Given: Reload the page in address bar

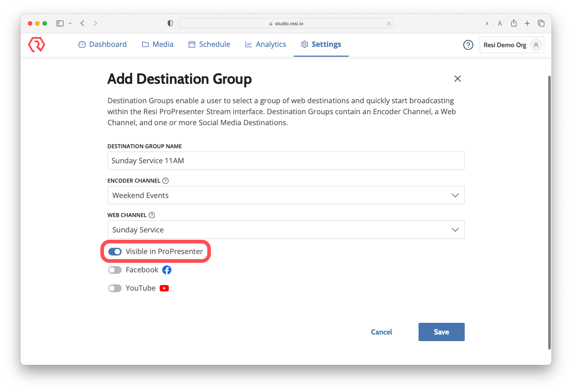Looking at the screenshot, I should click(389, 24).
